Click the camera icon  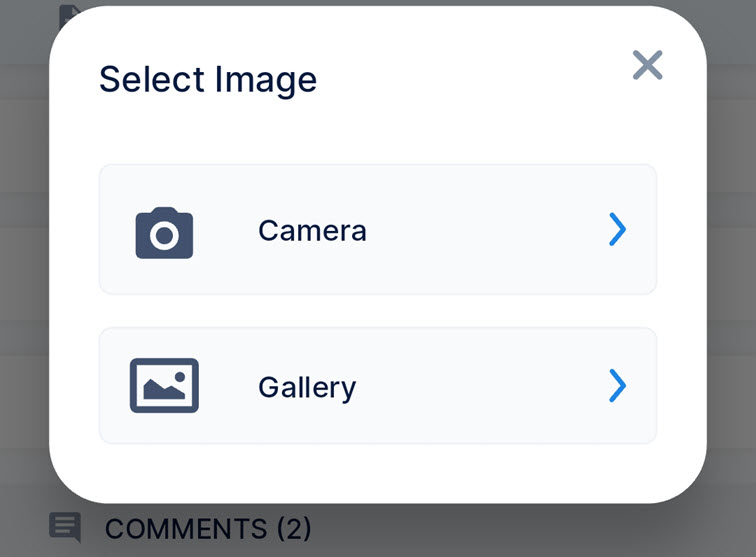[x=164, y=233]
